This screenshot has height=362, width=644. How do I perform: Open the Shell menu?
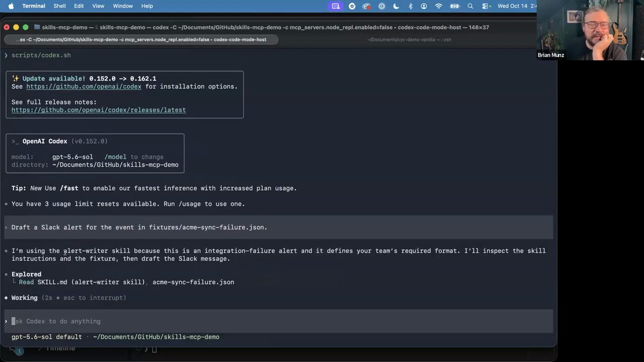tap(59, 6)
